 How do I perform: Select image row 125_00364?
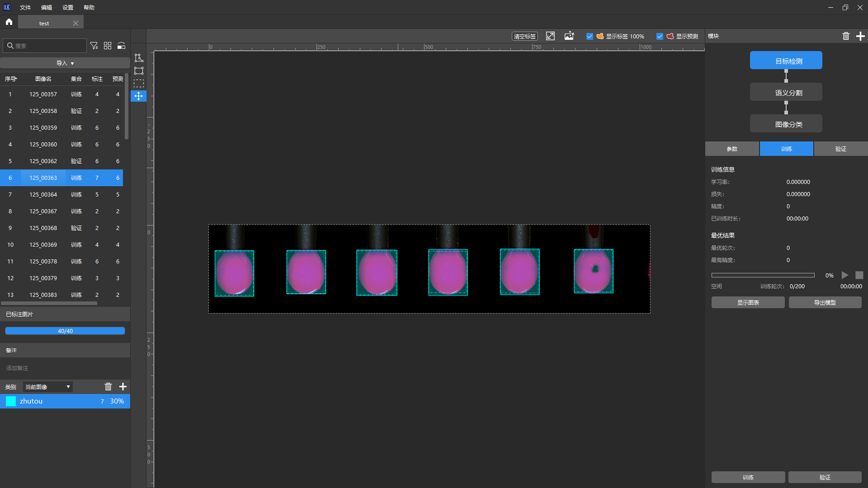pyautogui.click(x=61, y=194)
